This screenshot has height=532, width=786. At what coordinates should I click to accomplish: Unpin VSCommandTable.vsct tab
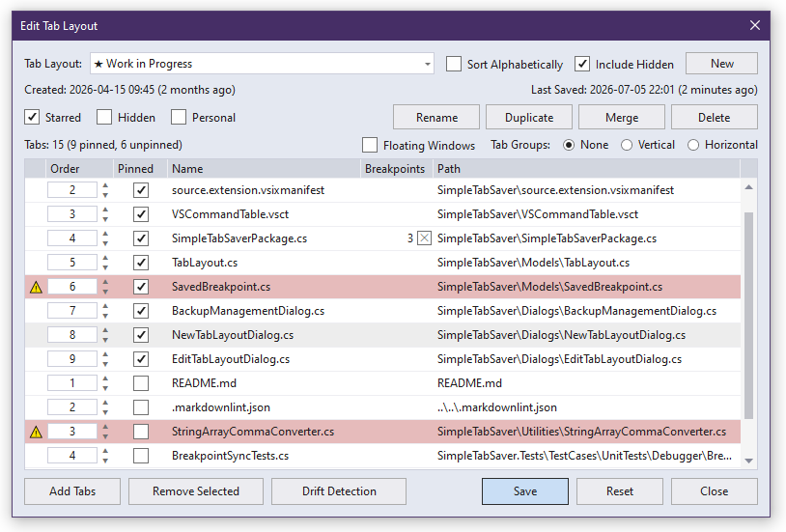pos(141,214)
